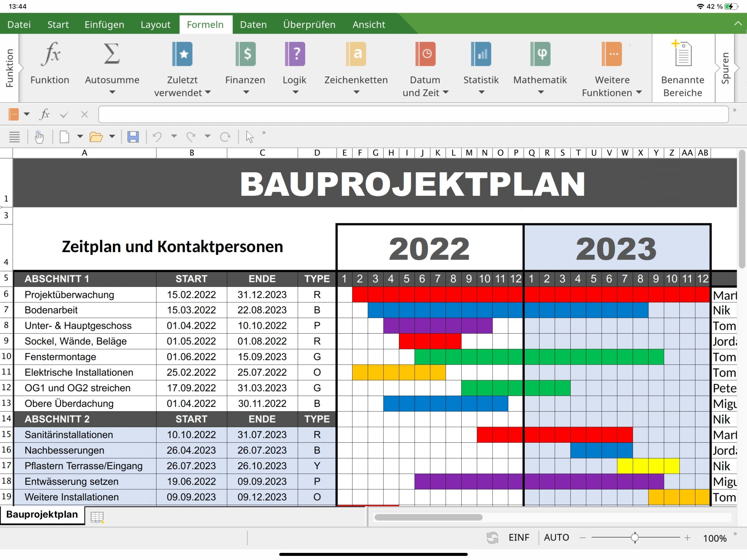
Task: Click the zoom slider handle
Action: [635, 538]
